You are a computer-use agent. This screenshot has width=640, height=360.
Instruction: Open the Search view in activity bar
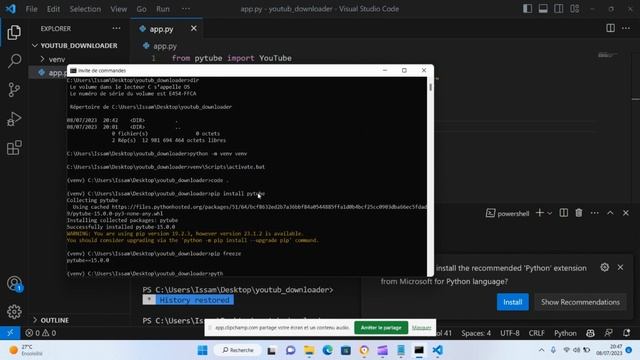[x=14, y=61]
